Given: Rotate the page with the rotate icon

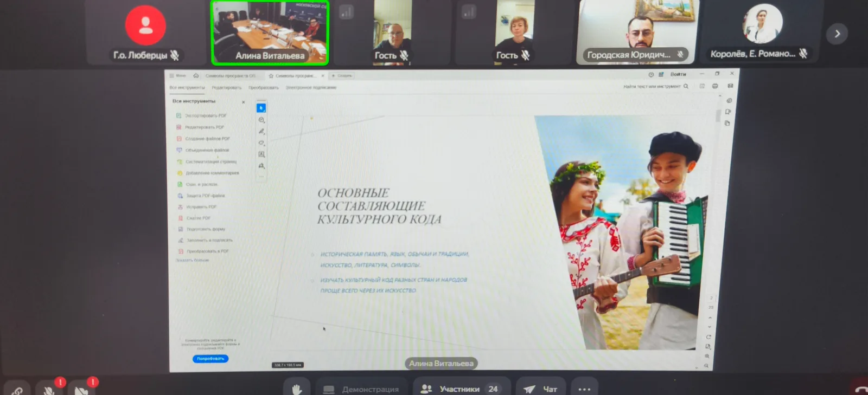Looking at the screenshot, I should click(x=708, y=337).
